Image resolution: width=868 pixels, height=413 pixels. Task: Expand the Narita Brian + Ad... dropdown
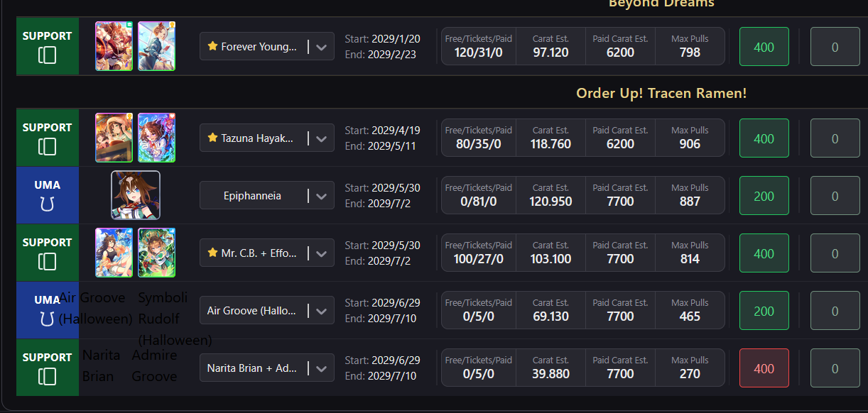[321, 368]
